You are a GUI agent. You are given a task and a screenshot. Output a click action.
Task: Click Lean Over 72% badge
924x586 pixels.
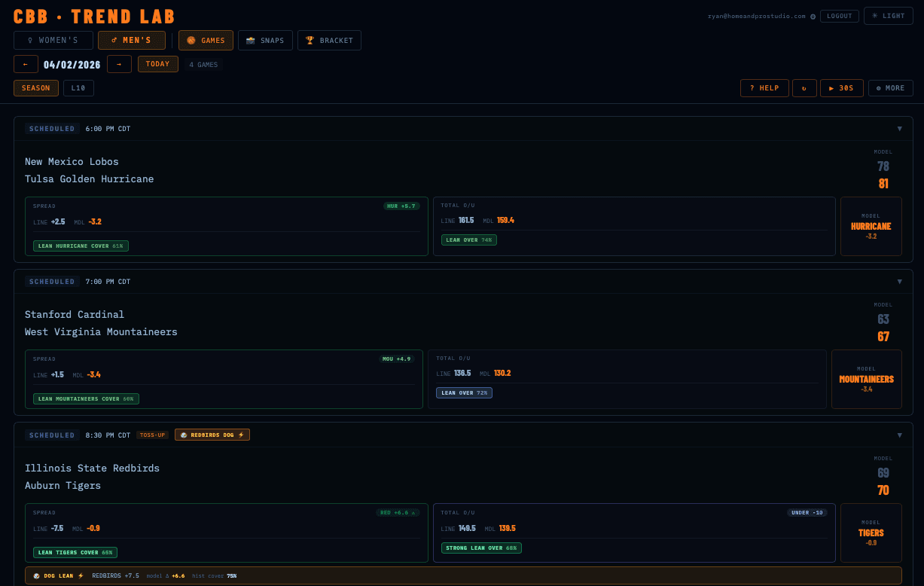coord(464,392)
